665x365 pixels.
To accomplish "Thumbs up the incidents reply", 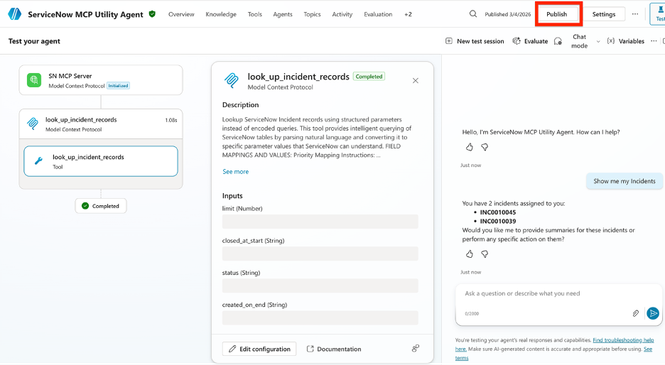I will click(x=469, y=254).
